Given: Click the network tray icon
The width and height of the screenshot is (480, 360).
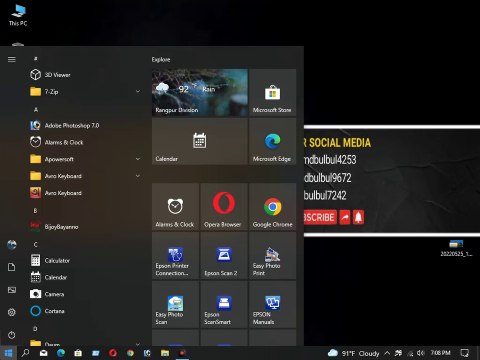Looking at the screenshot, I should pos(410,353).
